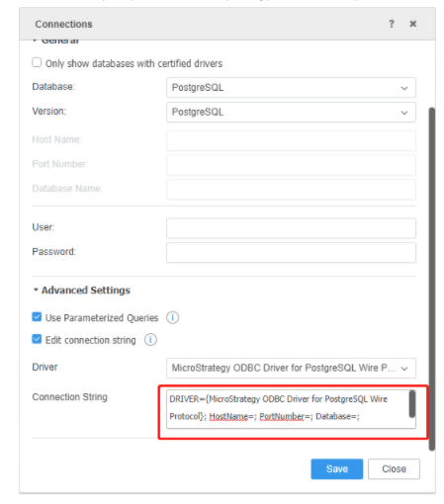
Task: Open info icon beside Edit connection string
Action: tap(150, 340)
